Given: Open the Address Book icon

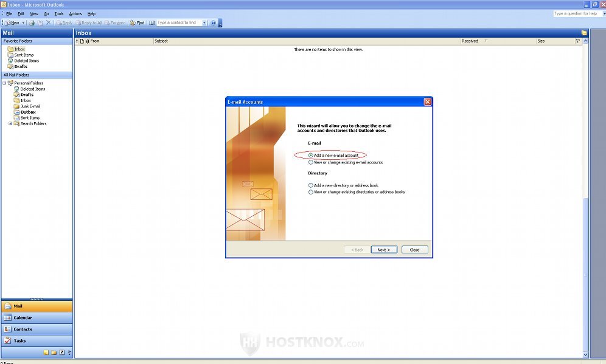Looking at the screenshot, I should point(152,22).
